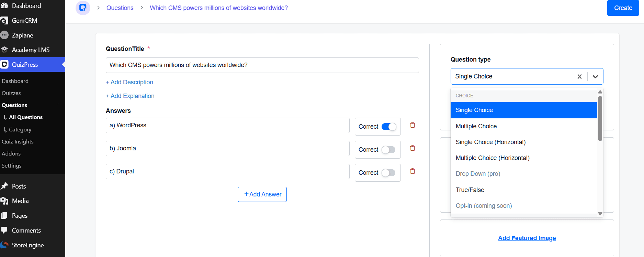The height and width of the screenshot is (257, 644).
Task: Open Addons in QuizPress submenu
Action: (11, 153)
